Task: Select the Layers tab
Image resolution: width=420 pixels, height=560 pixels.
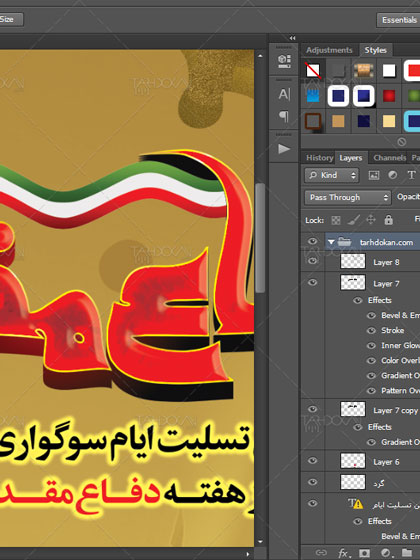Action: coord(351,158)
